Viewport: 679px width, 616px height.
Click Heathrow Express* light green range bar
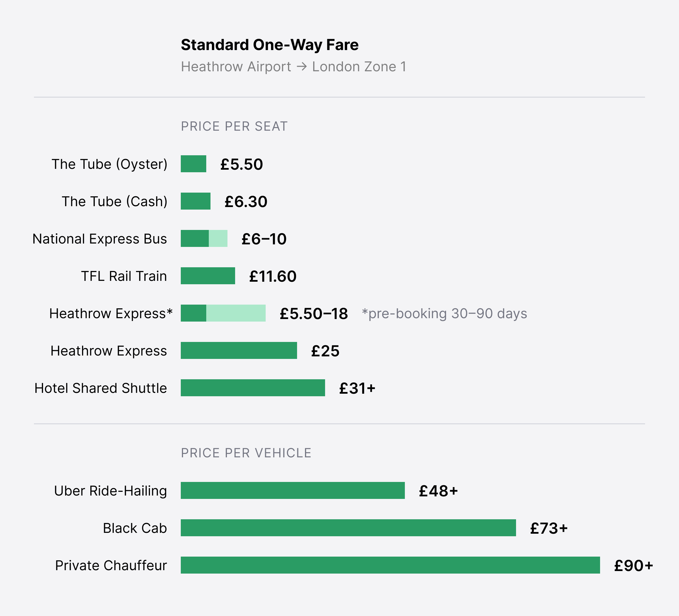pos(236,313)
